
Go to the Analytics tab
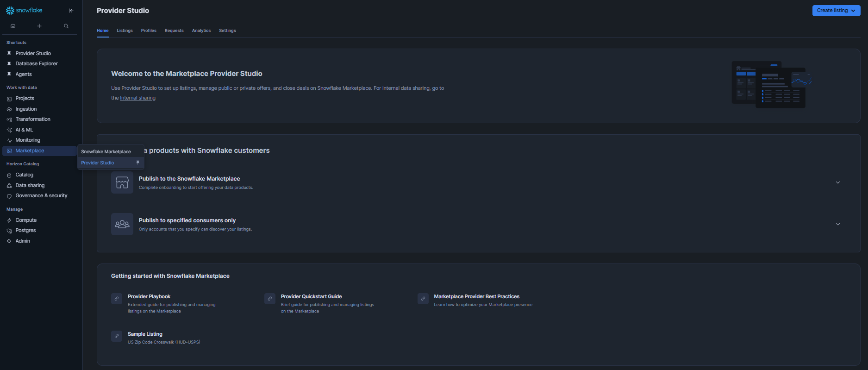[201, 31]
